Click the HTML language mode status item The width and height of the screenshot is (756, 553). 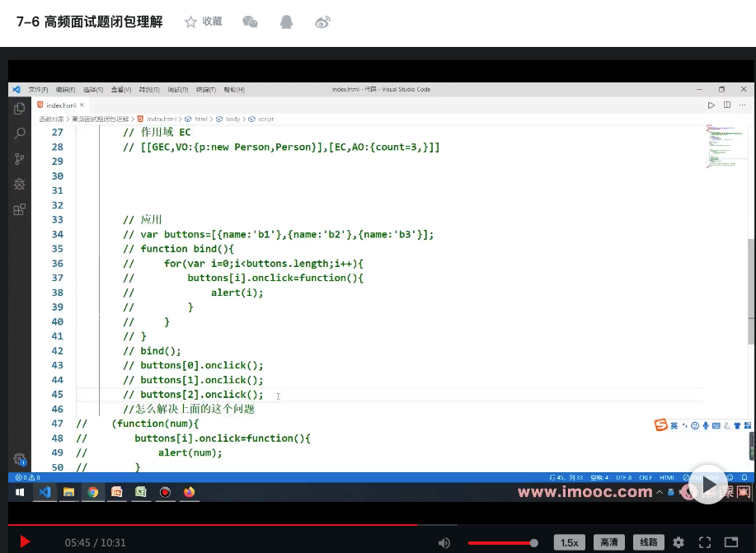(x=667, y=478)
